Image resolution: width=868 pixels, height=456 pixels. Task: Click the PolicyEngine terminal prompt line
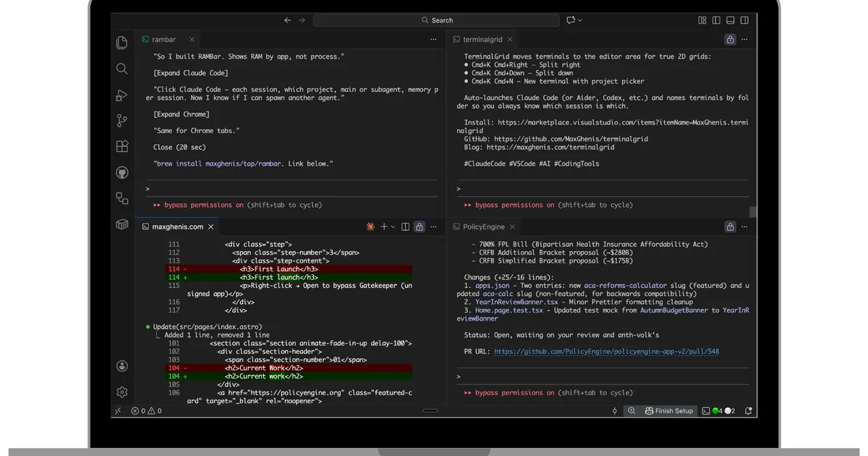603,377
